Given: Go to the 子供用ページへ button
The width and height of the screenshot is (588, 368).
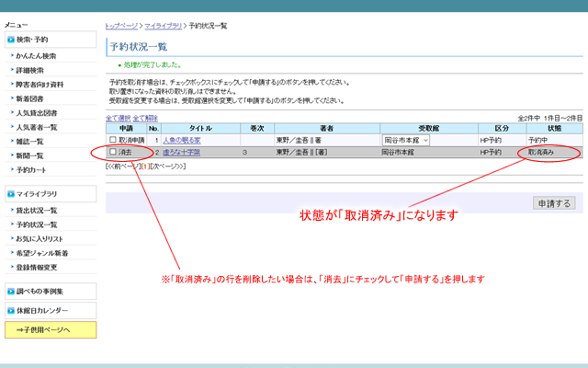Looking at the screenshot, I should (50, 329).
